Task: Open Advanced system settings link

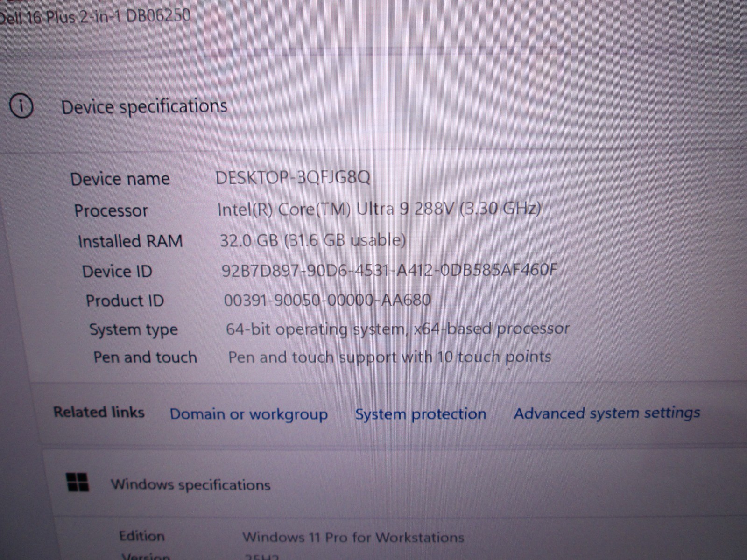Action: (607, 413)
